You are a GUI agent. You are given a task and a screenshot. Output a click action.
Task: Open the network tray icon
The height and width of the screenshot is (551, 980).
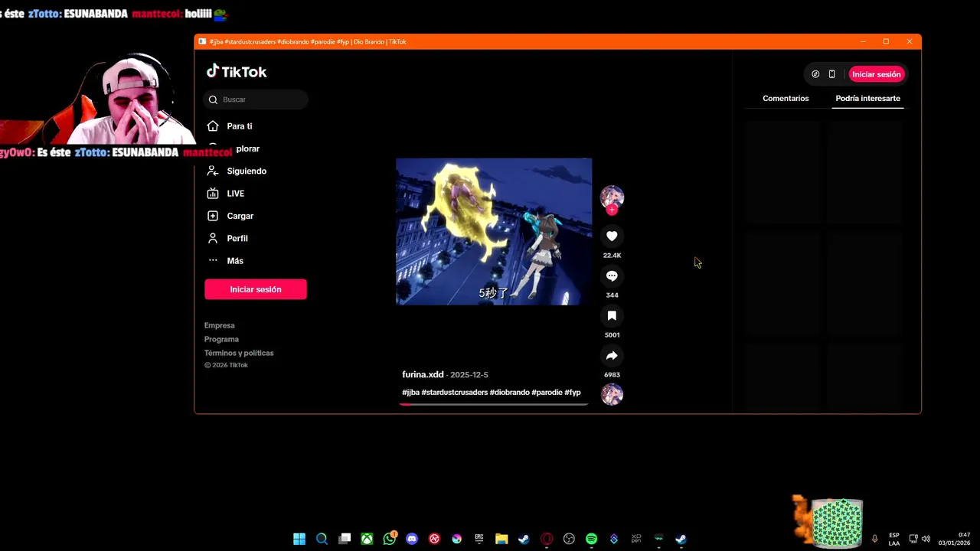pos(913,539)
